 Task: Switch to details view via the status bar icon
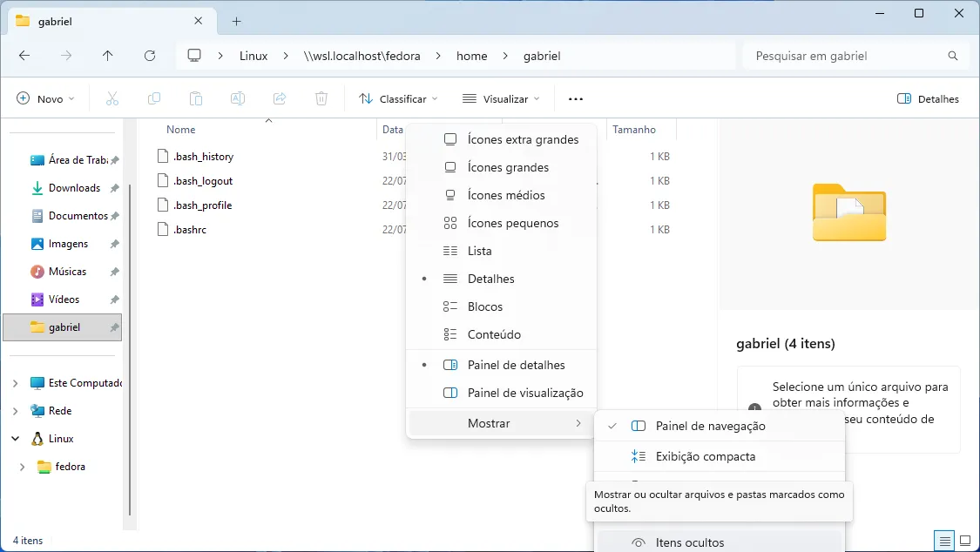click(x=943, y=541)
